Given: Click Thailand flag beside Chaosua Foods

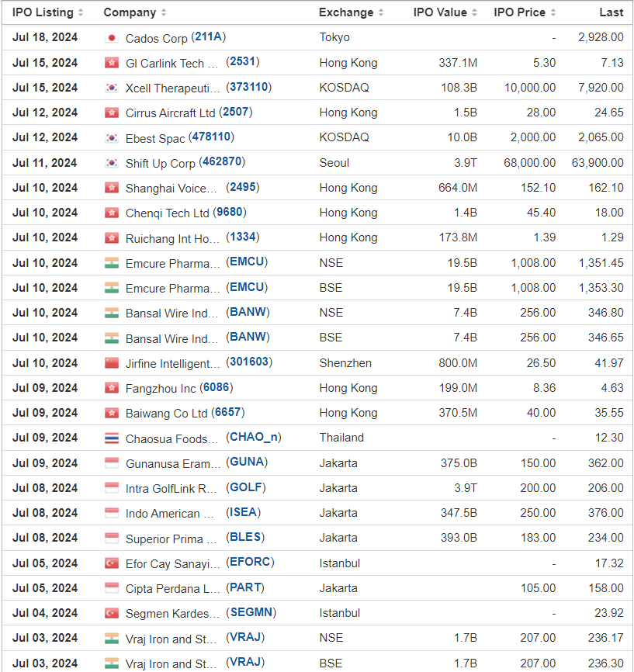Looking at the screenshot, I should pyautogui.click(x=112, y=438).
